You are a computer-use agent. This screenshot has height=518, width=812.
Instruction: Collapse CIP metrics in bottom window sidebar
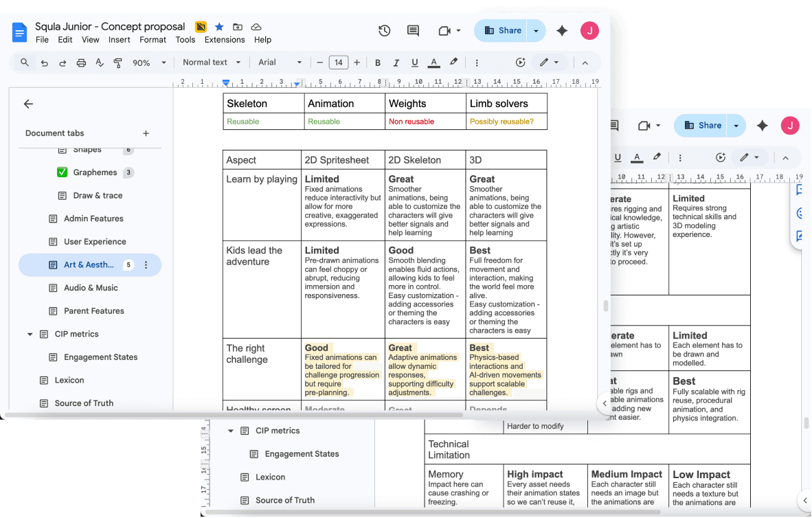point(230,431)
